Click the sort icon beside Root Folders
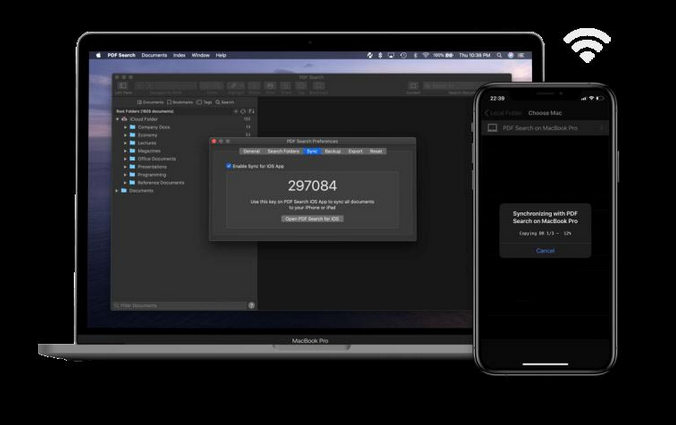This screenshot has height=425, width=676. 251,111
